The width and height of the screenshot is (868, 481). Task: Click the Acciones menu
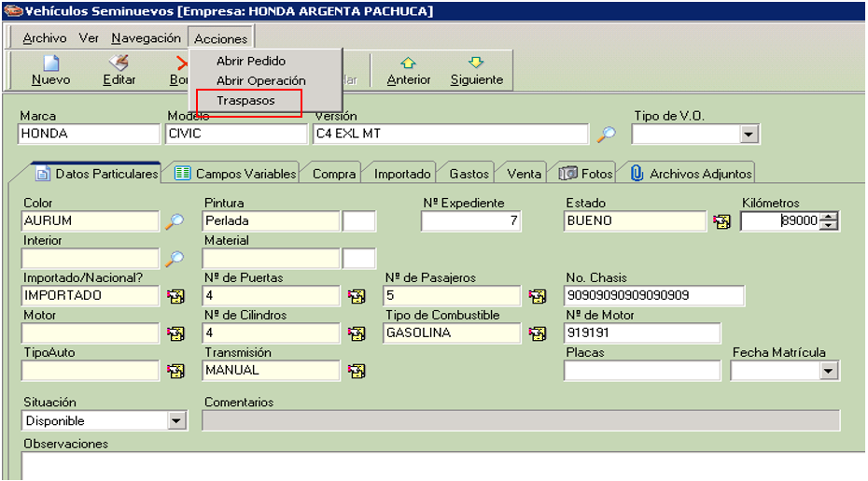[x=221, y=39]
